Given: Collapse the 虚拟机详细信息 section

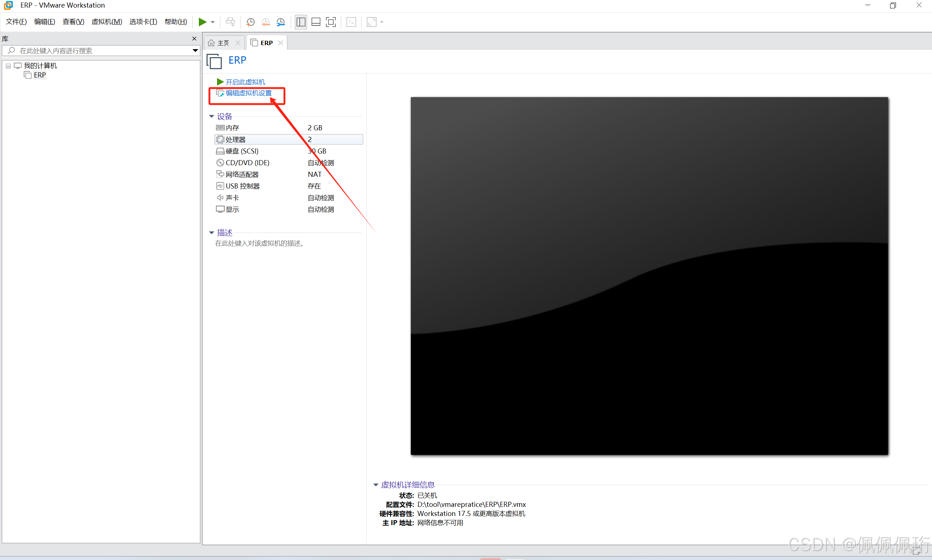Looking at the screenshot, I should pyautogui.click(x=376, y=485).
